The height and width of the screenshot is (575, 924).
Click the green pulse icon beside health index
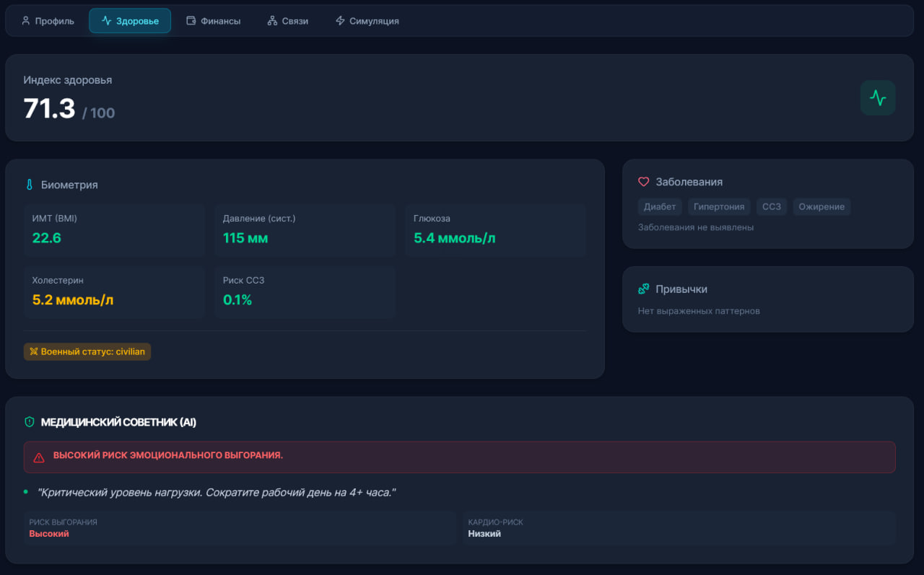[878, 98]
